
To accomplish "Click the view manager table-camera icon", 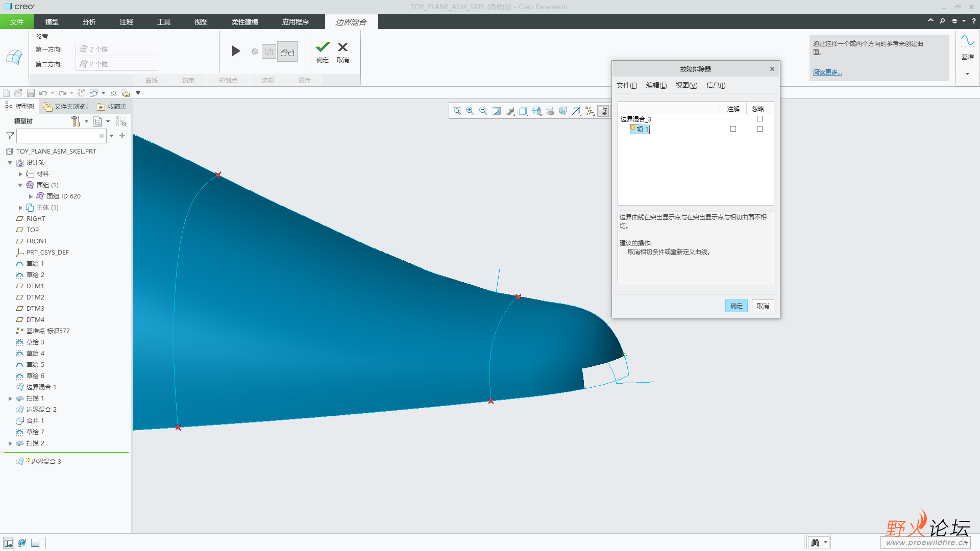I will pos(550,111).
